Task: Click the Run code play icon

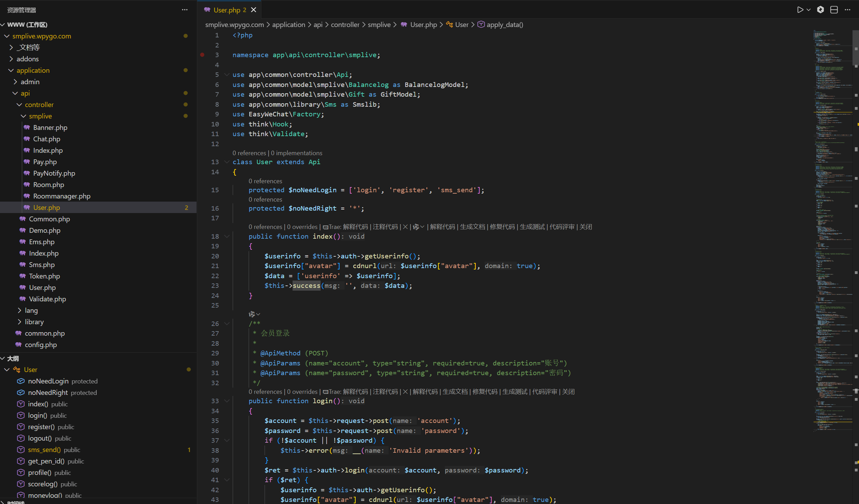Action: 800,10
